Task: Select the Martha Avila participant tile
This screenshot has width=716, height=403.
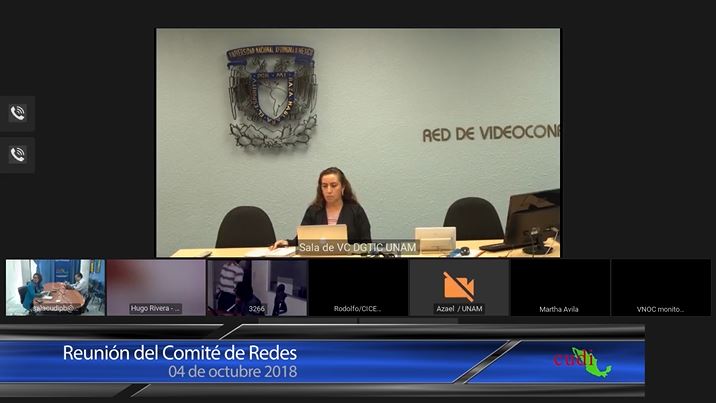Action: click(560, 288)
